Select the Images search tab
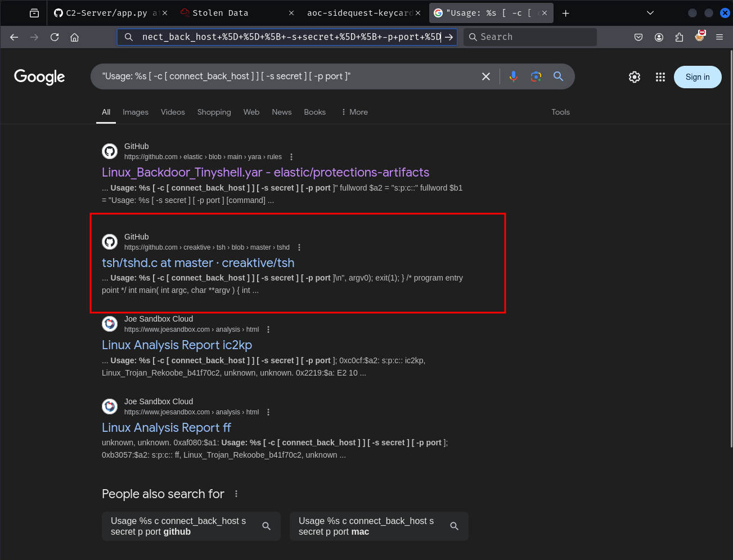Image resolution: width=733 pixels, height=560 pixels. (x=136, y=112)
